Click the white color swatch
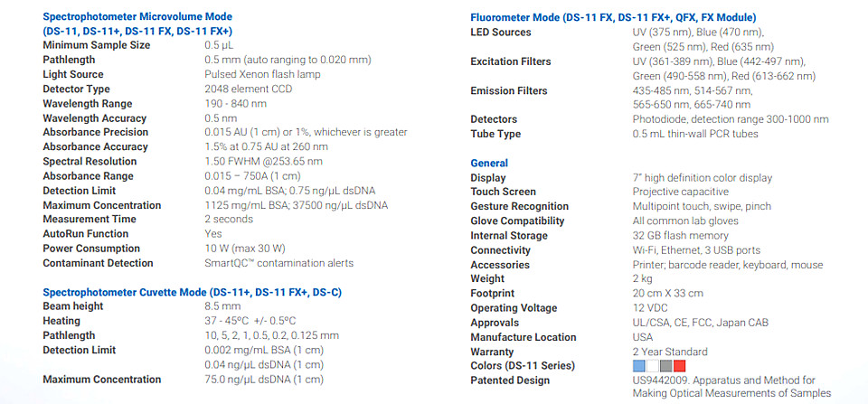 pos(653,366)
